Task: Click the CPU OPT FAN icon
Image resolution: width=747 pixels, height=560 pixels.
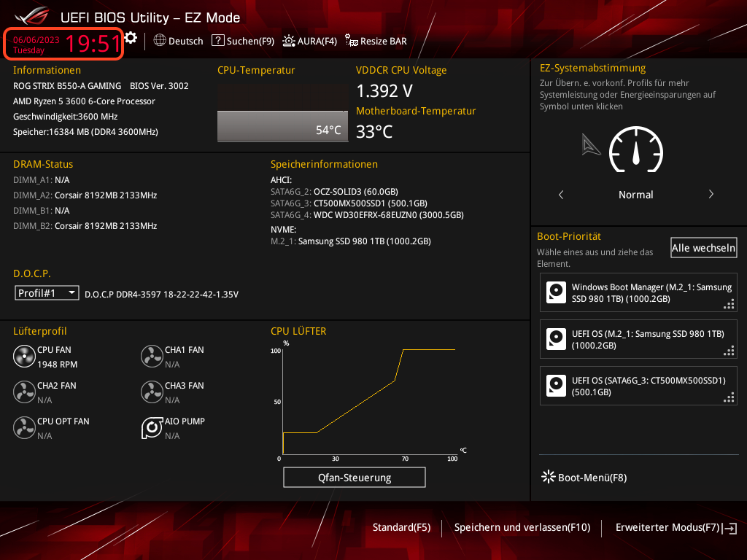Action: coord(24,427)
